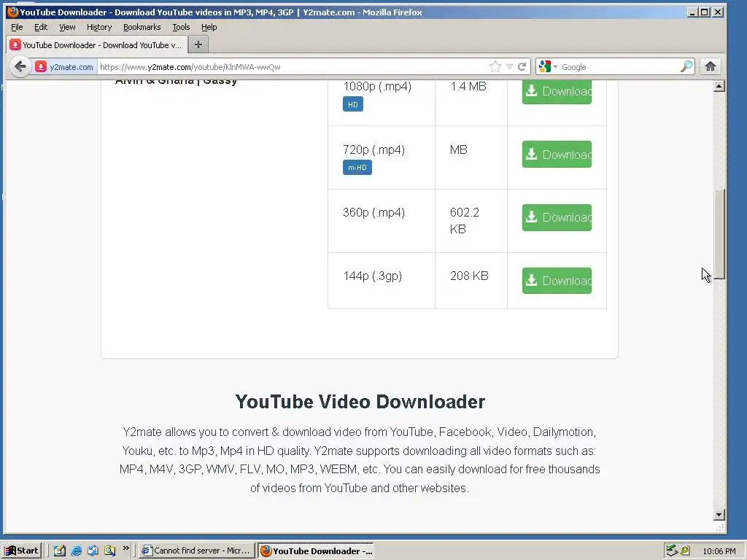
Task: Download the 360p mp4 video
Action: click(557, 217)
